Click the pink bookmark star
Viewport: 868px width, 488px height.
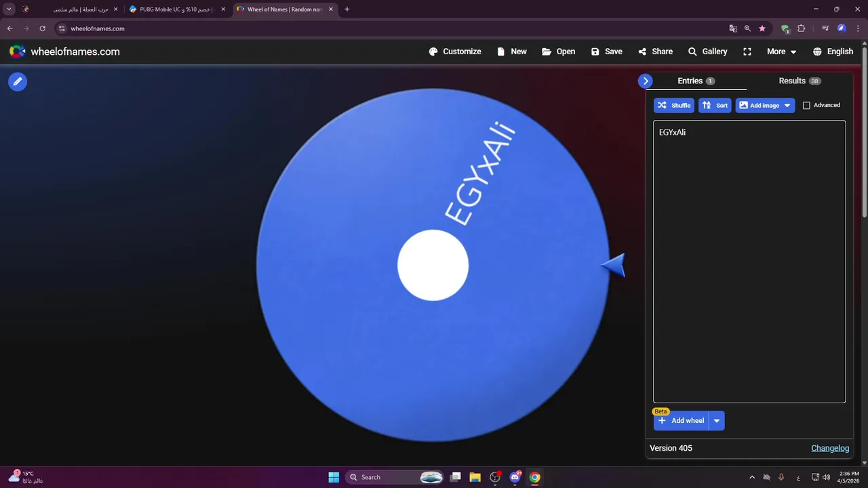click(762, 28)
